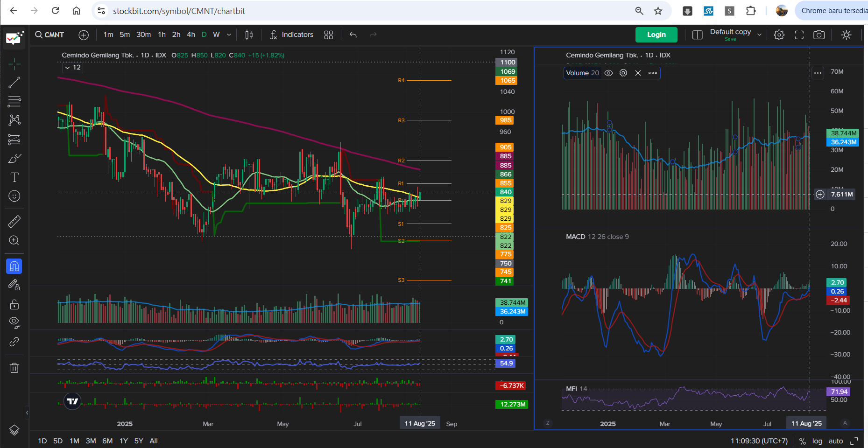The height and width of the screenshot is (448, 868).
Task: Open Volume 20 indicator settings
Action: (623, 73)
